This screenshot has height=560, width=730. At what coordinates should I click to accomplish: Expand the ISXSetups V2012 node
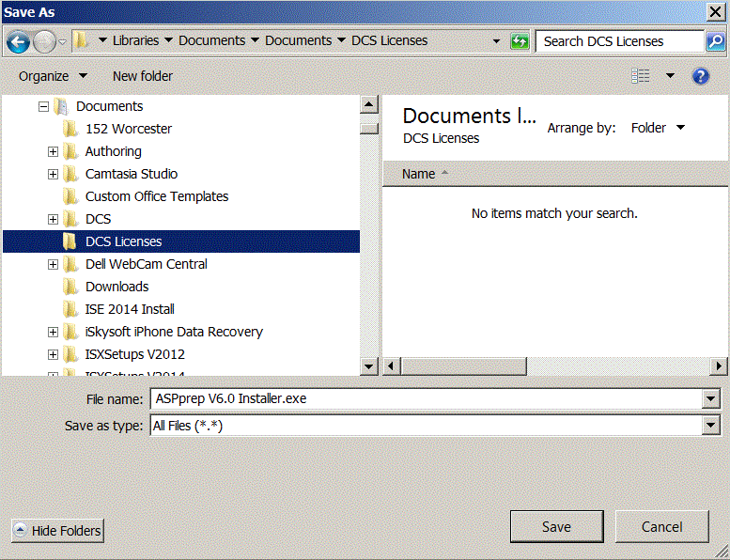[53, 355]
